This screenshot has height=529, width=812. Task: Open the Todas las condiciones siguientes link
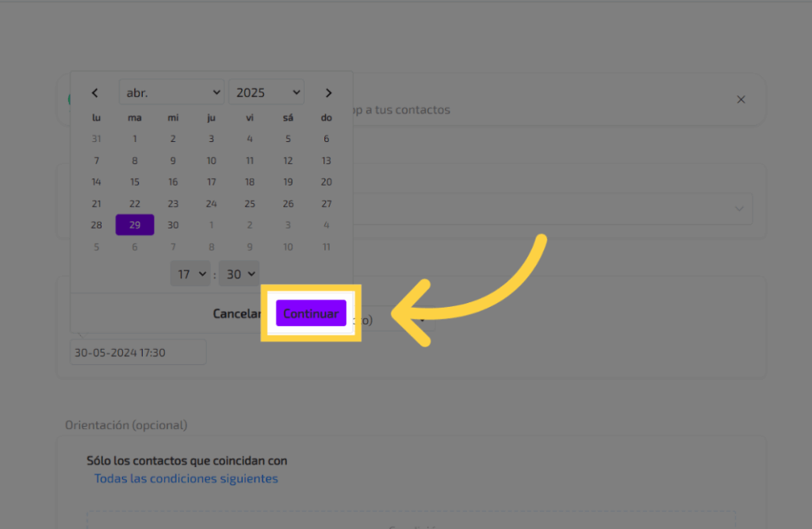point(186,478)
